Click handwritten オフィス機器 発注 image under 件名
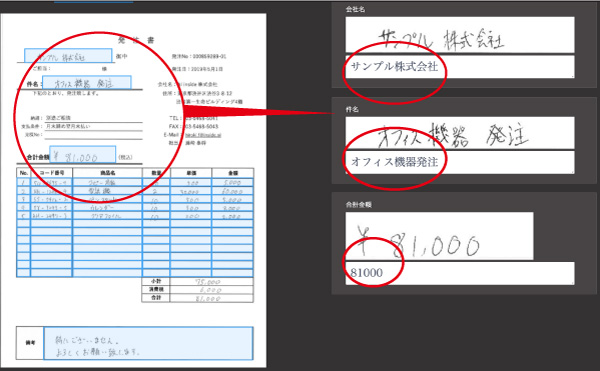 click(x=460, y=133)
